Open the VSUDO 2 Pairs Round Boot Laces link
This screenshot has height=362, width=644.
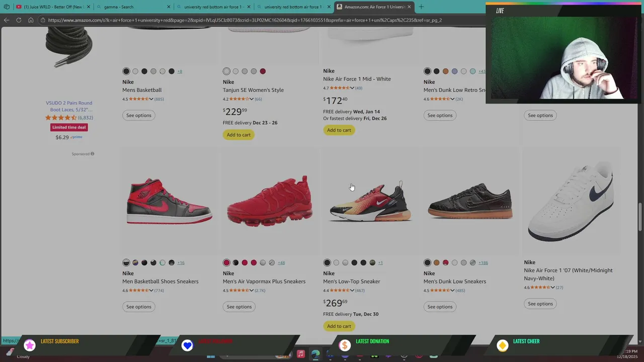69,106
